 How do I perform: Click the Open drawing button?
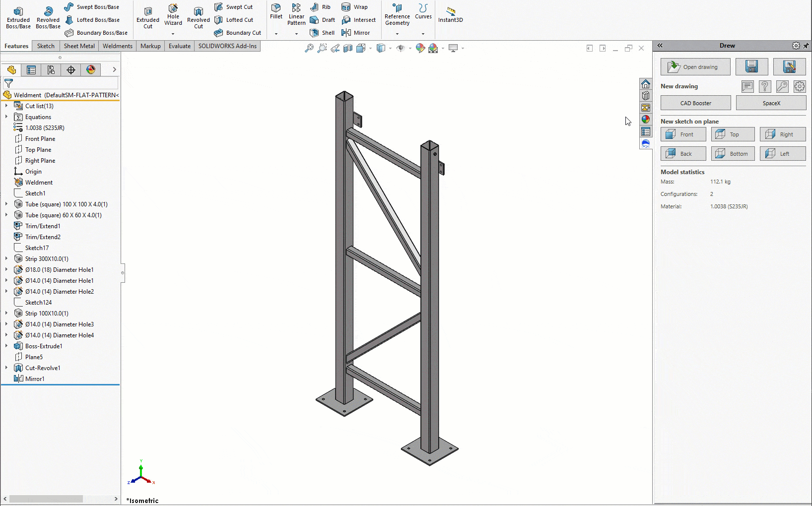(x=695, y=67)
